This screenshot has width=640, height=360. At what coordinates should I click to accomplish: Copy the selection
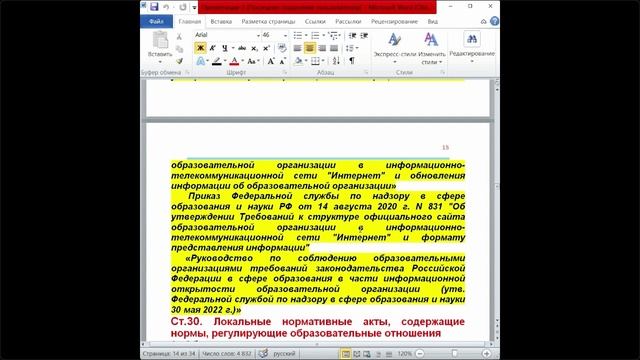[x=179, y=49]
